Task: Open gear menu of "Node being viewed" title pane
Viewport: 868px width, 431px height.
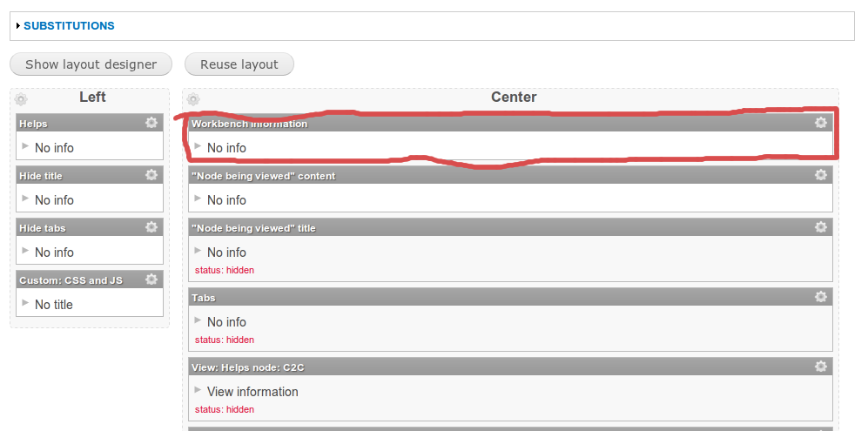Action: [820, 226]
